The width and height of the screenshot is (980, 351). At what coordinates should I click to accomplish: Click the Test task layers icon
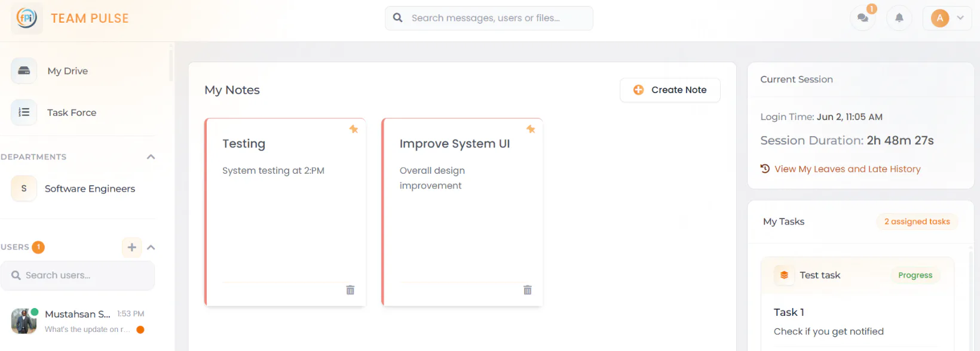[784, 275]
